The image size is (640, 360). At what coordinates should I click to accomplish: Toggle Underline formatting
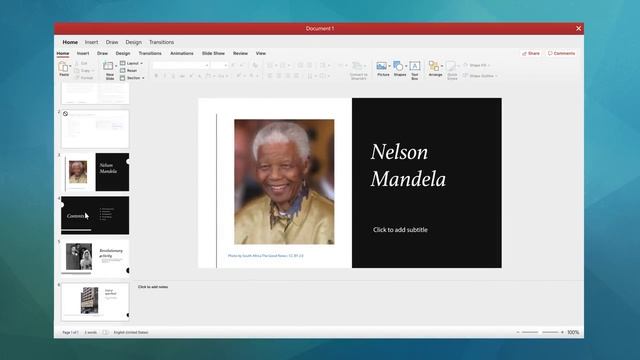[173, 76]
